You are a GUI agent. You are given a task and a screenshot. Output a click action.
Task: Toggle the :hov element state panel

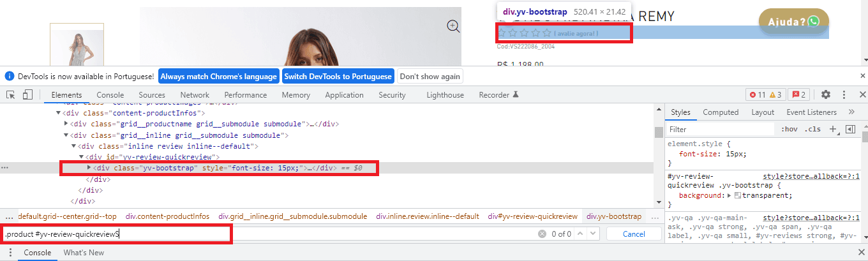coord(789,129)
